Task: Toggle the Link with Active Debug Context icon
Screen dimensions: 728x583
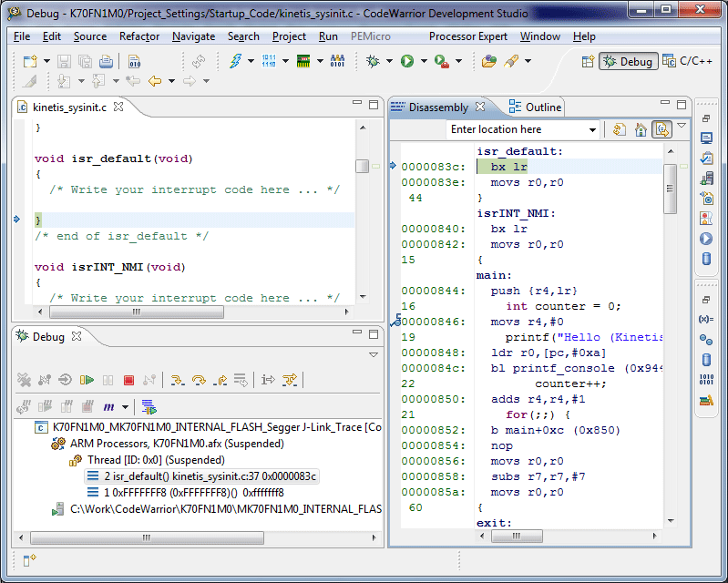Action: [x=661, y=129]
